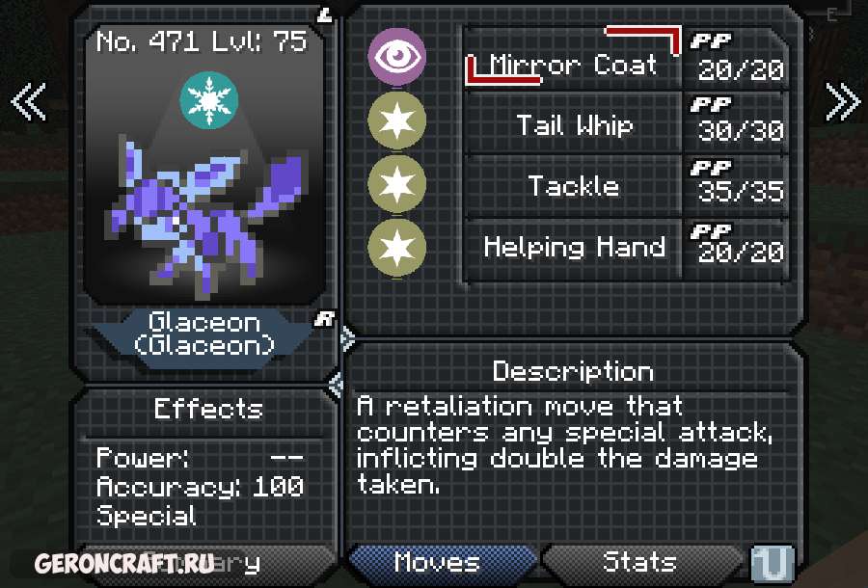Click the purple Psychic-type eye icon
The width and height of the screenshot is (868, 588).
coord(397,57)
